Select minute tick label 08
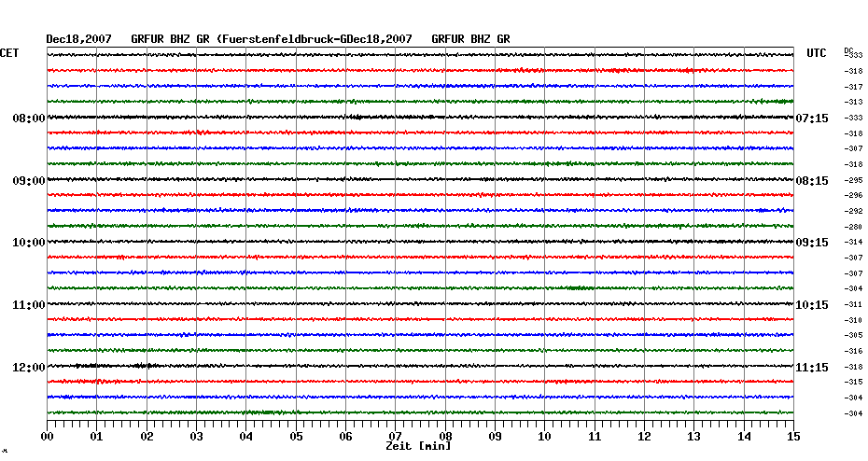 coord(445,437)
